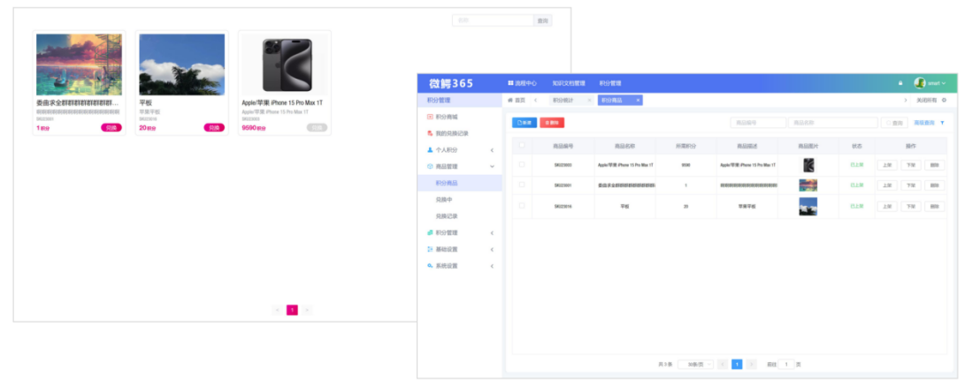The width and height of the screenshot is (980, 387).
Task: Open 知识文档管理 in the top menu
Action: pyautogui.click(x=568, y=83)
